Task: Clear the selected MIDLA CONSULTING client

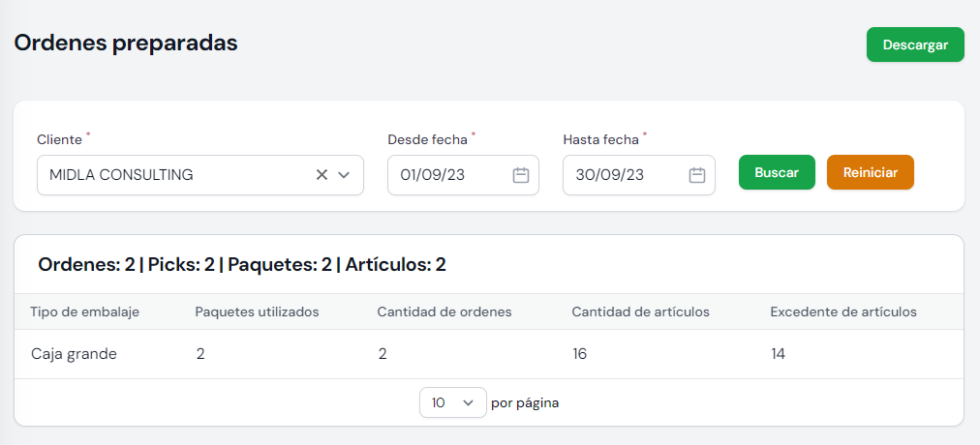Action: click(322, 175)
